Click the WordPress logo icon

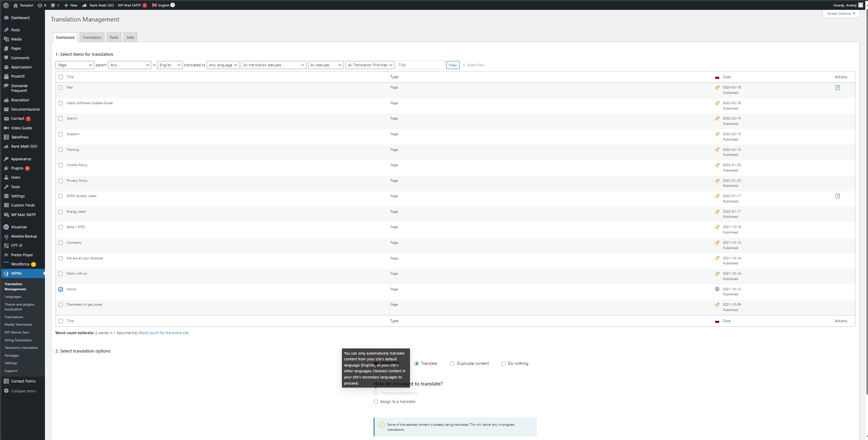(6, 5)
